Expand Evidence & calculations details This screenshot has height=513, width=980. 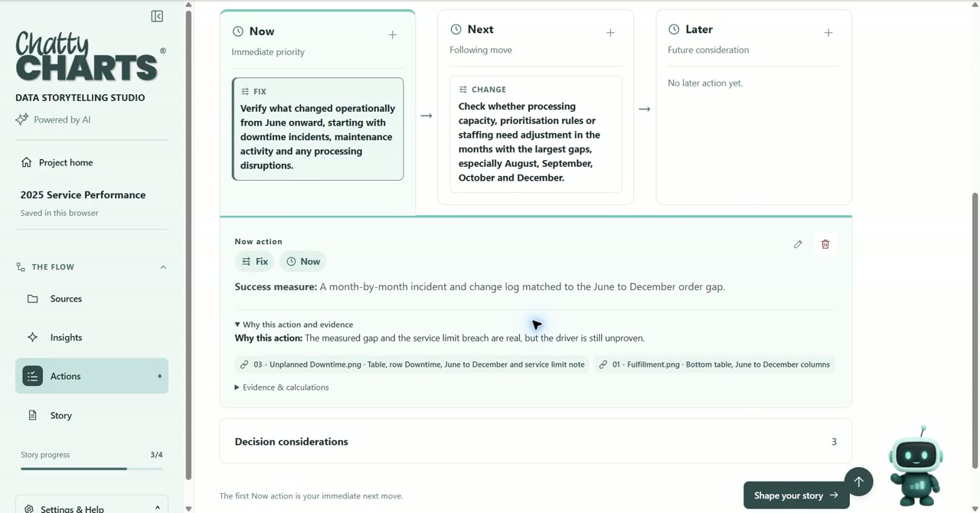282,387
